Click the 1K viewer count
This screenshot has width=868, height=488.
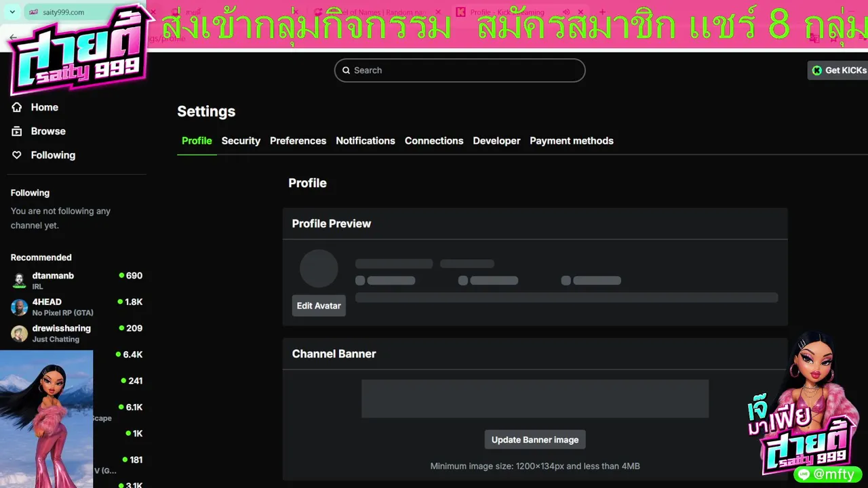click(x=134, y=434)
